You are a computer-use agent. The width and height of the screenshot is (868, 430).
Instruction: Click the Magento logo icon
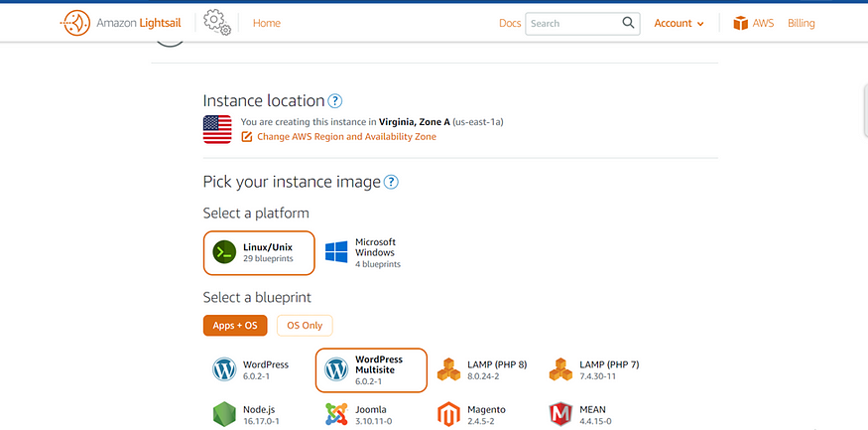449,414
